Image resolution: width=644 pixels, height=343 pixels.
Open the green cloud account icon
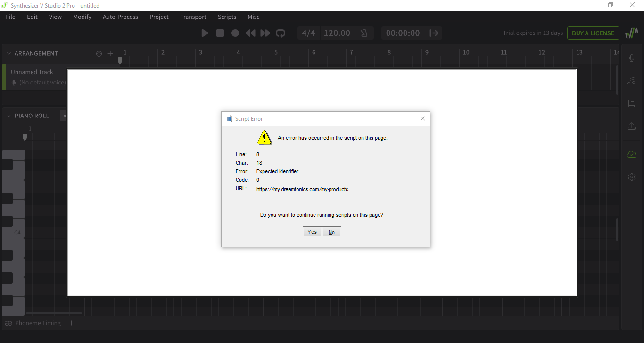(632, 154)
